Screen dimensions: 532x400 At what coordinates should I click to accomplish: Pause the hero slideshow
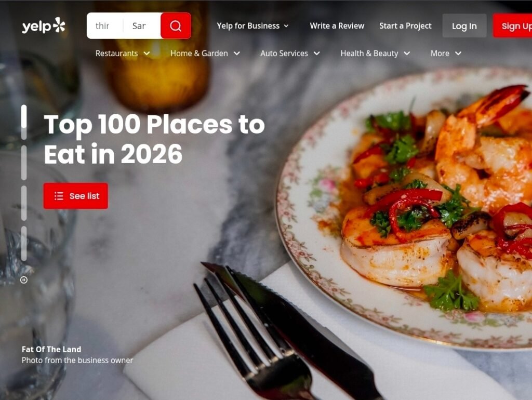coord(24,280)
